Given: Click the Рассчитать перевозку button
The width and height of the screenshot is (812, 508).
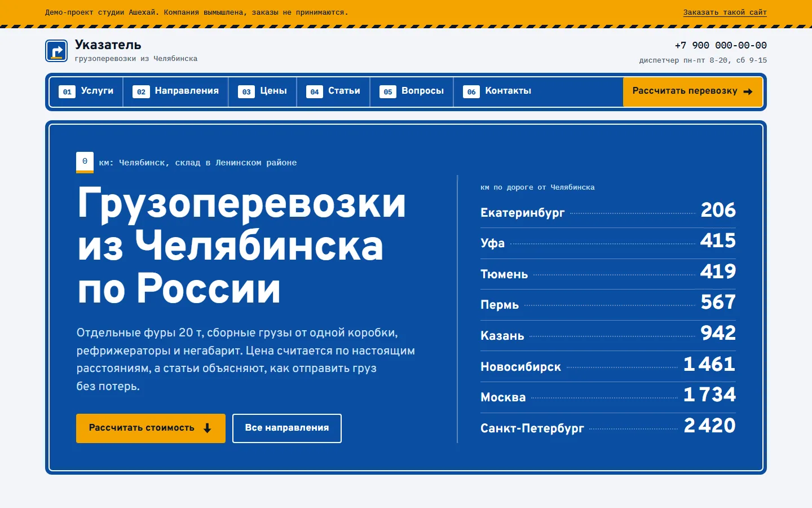Looking at the screenshot, I should click(692, 91).
